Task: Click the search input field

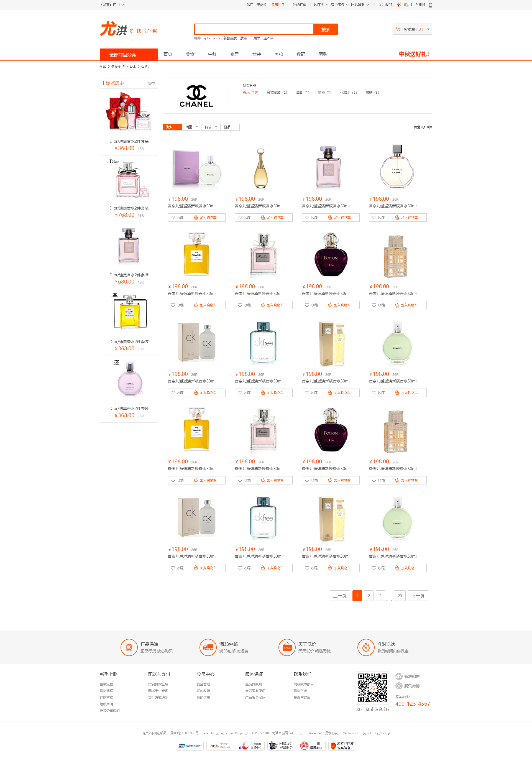Action: click(x=254, y=29)
